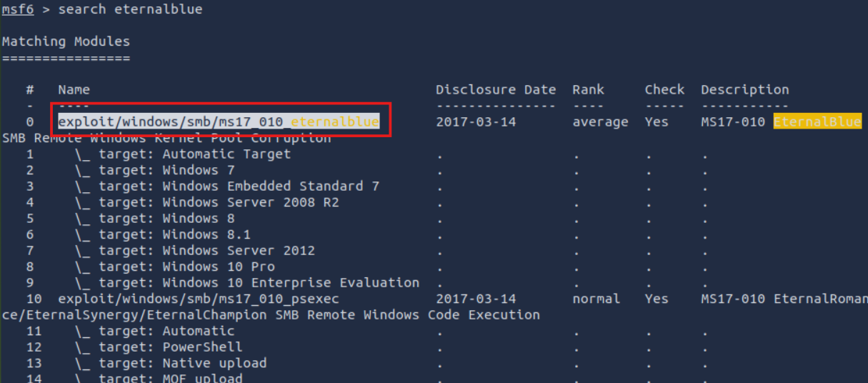Click the 'Name' column header
The image size is (868, 383).
(x=74, y=90)
